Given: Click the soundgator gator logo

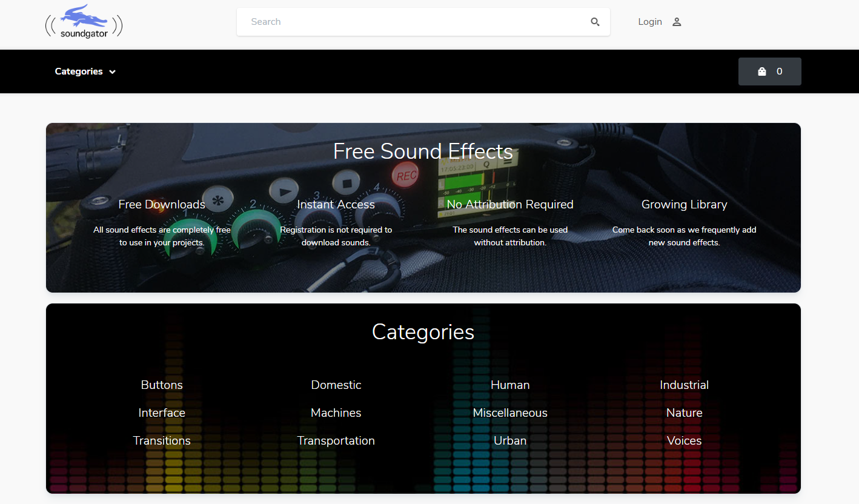Looking at the screenshot, I should point(84,20).
